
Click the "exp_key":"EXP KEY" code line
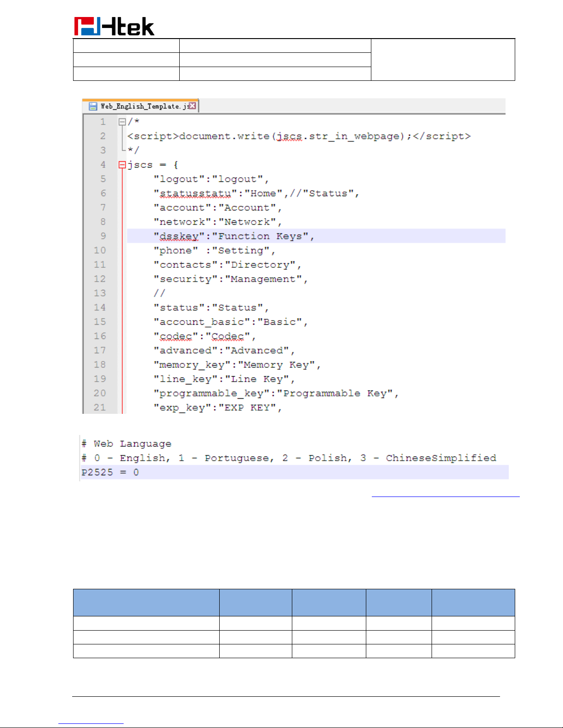[217, 407]
